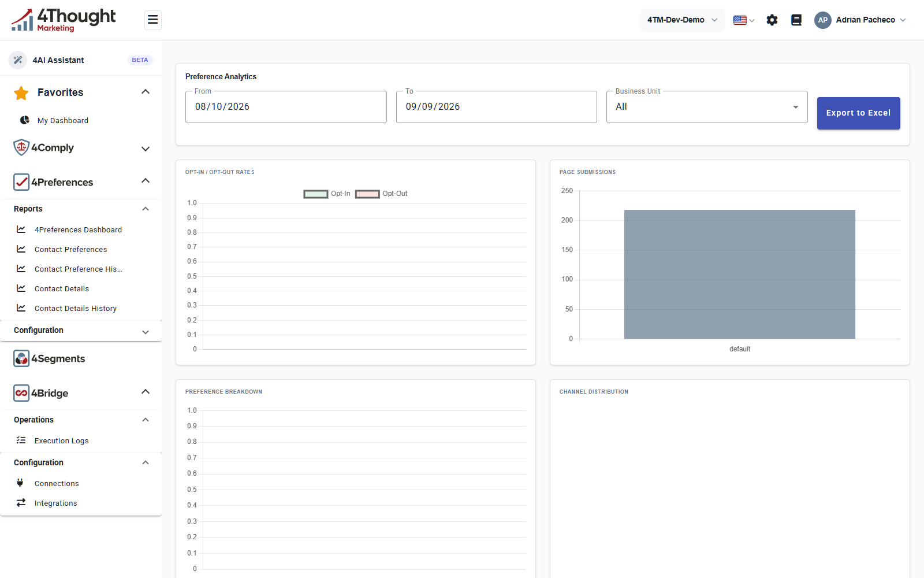924x578 pixels.
Task: Click the From date field
Action: (286, 107)
